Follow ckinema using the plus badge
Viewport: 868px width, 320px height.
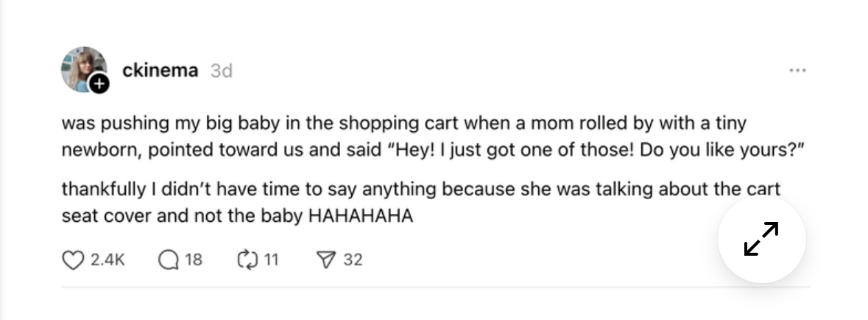click(99, 84)
